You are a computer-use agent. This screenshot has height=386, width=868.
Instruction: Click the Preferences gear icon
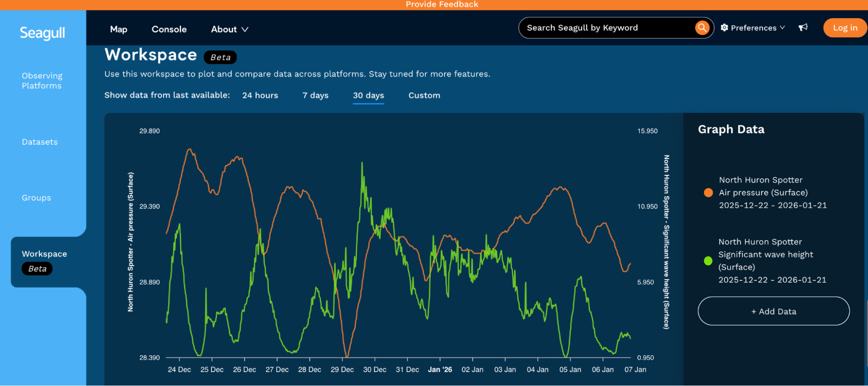point(724,28)
